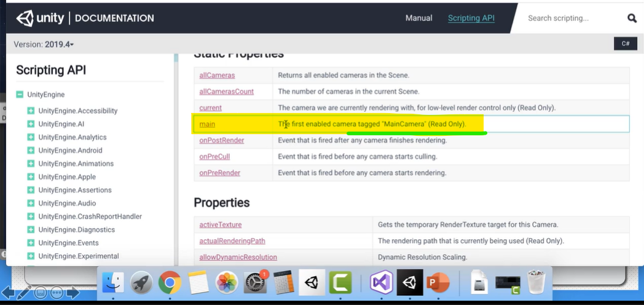Expand UnityEngine.AI node
This screenshot has height=305, width=644.
coord(31,124)
